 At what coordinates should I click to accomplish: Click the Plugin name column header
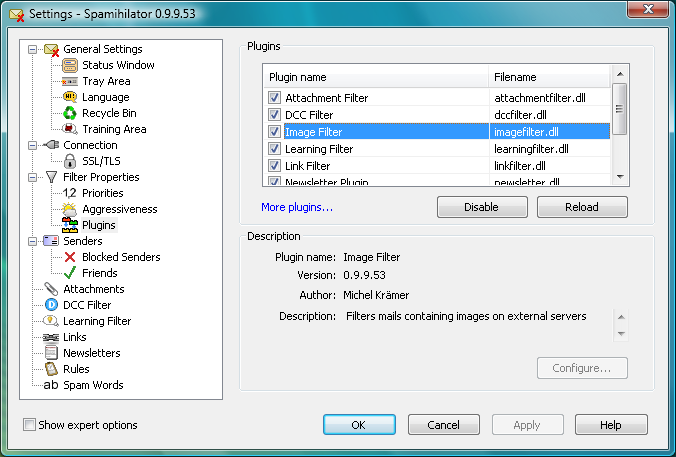376,77
